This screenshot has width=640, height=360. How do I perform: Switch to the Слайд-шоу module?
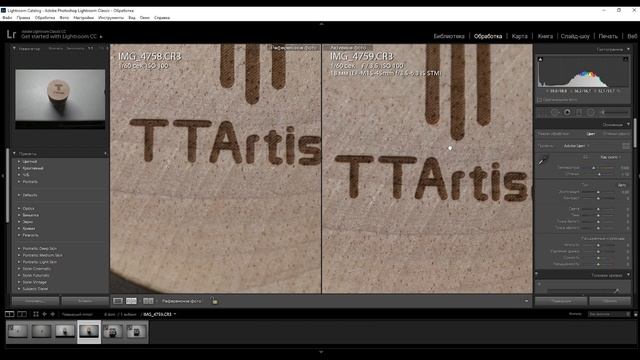coord(575,36)
